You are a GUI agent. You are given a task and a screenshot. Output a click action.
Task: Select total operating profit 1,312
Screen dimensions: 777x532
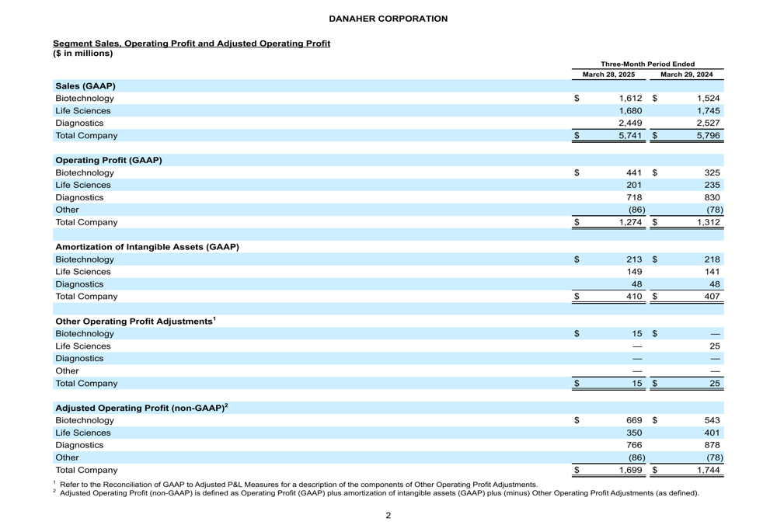tap(709, 222)
